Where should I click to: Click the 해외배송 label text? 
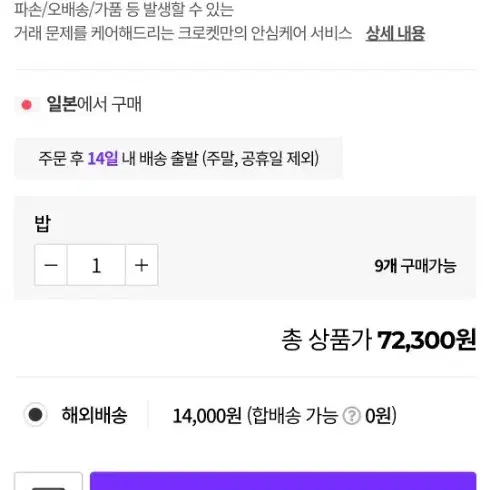tap(94, 415)
